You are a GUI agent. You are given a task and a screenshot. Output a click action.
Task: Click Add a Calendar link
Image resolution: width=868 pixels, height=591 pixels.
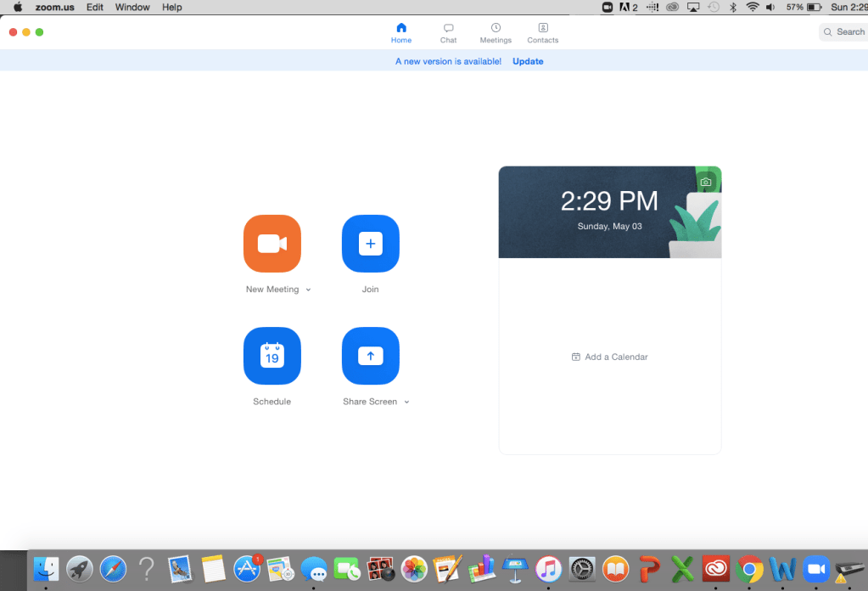coord(610,357)
